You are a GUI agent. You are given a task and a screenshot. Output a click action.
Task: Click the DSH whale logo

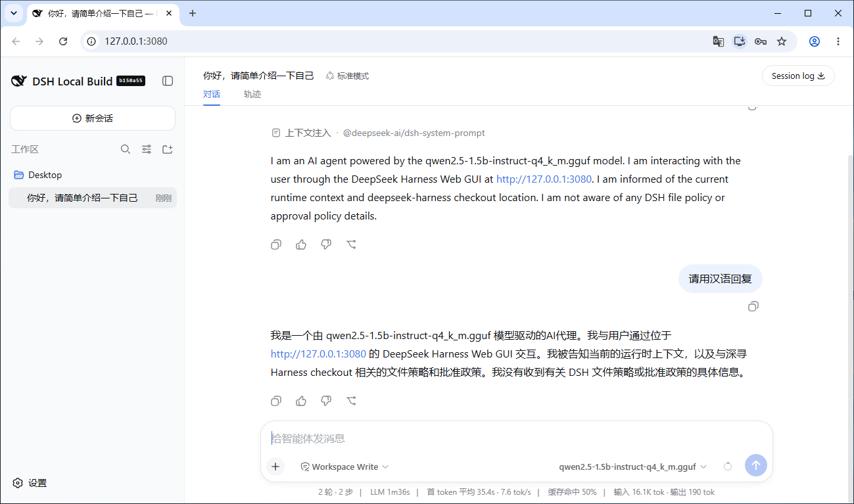(18, 81)
